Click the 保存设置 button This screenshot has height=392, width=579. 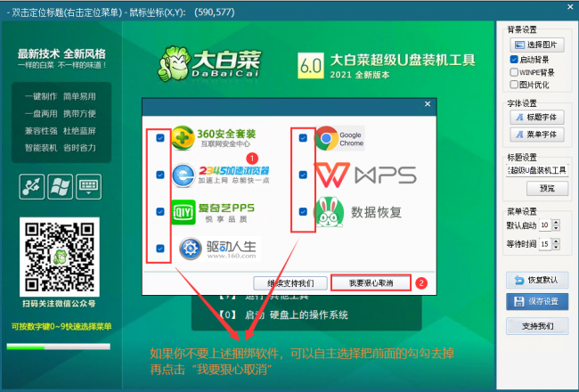tap(537, 301)
